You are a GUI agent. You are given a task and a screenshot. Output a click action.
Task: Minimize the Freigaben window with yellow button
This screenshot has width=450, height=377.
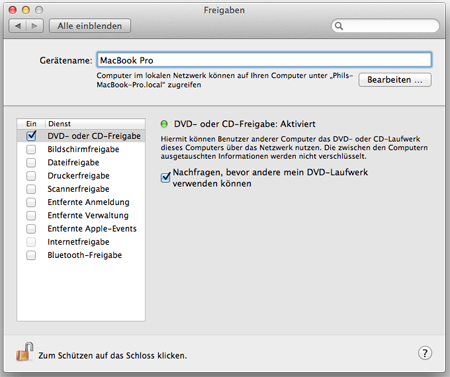pyautogui.click(x=26, y=10)
